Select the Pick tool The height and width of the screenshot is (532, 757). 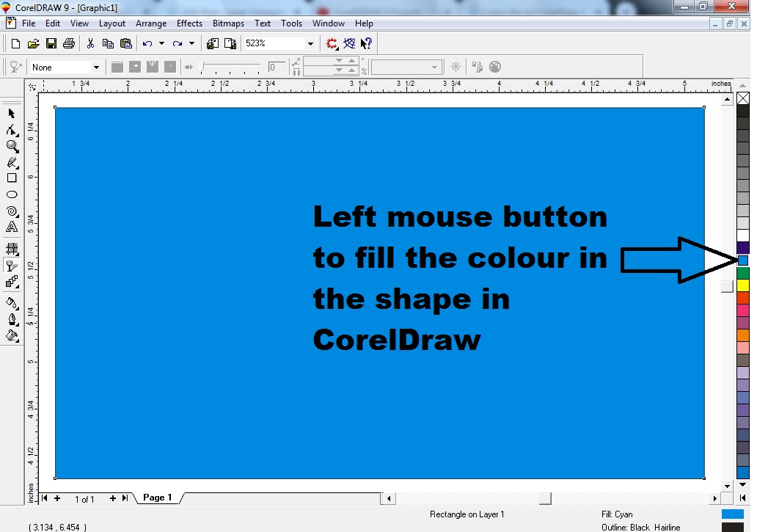coord(12,114)
